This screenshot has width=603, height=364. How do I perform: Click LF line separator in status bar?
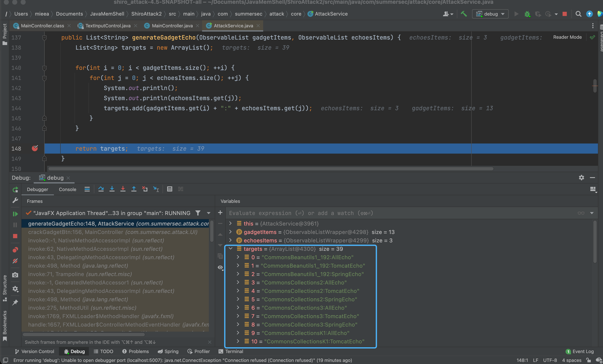tap(535, 360)
